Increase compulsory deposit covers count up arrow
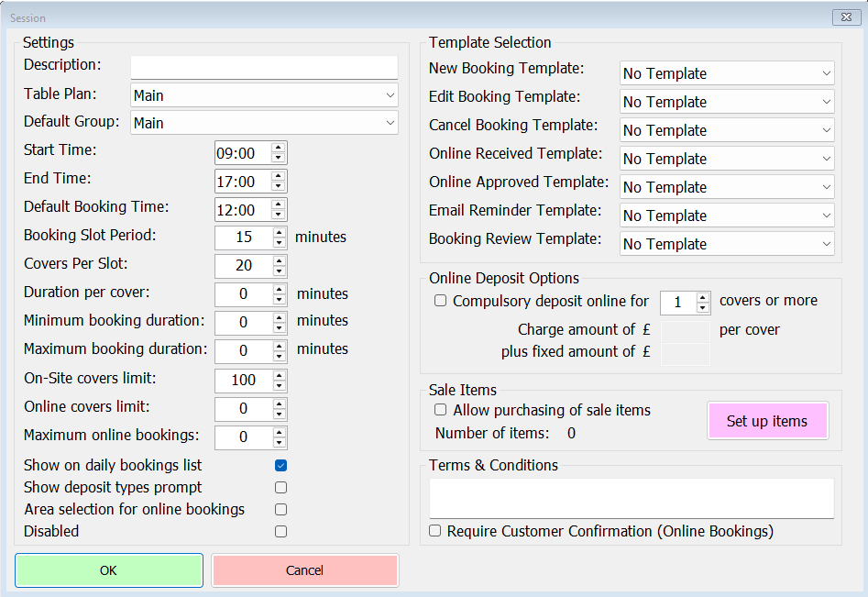The height and width of the screenshot is (597, 868). coord(703,297)
